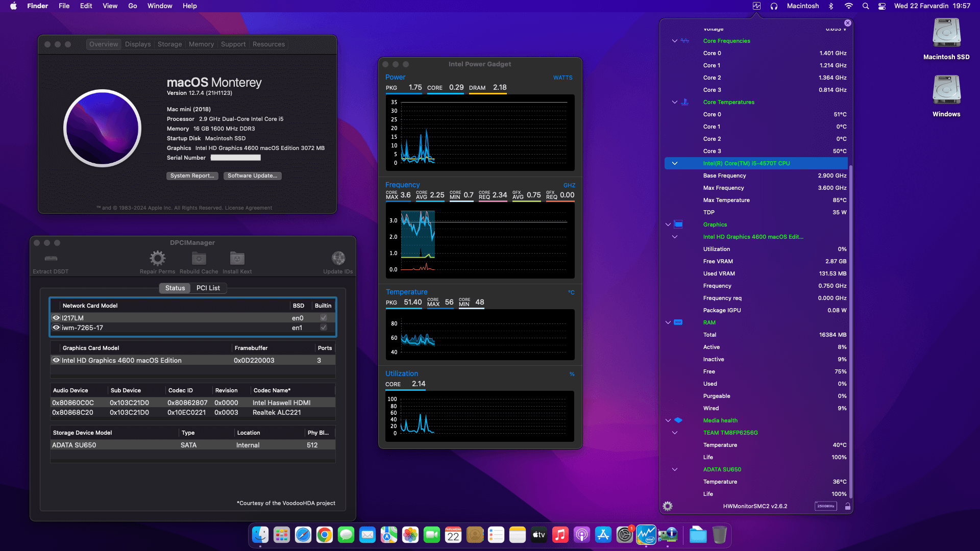Open the PCI List tab in DPCIManager
The height and width of the screenshot is (551, 980).
coord(208,288)
